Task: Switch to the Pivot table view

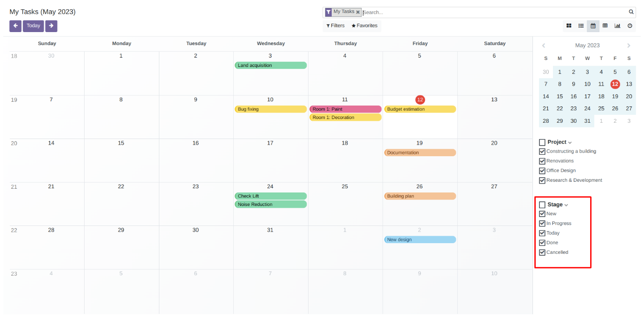Action: [x=605, y=26]
